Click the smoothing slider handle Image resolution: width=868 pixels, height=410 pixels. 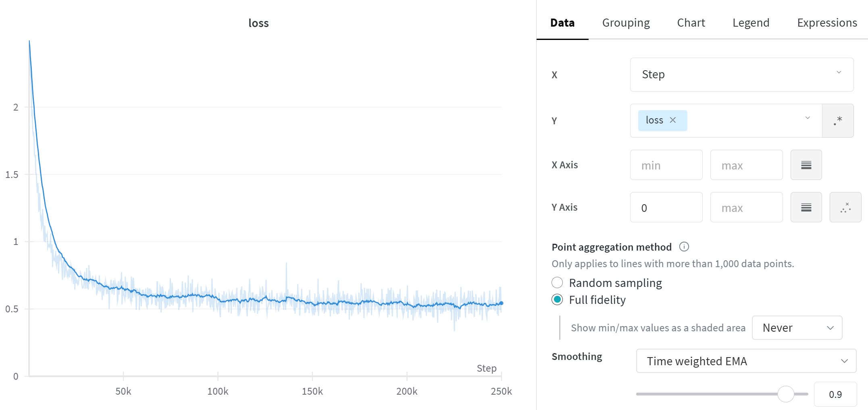coord(786,394)
